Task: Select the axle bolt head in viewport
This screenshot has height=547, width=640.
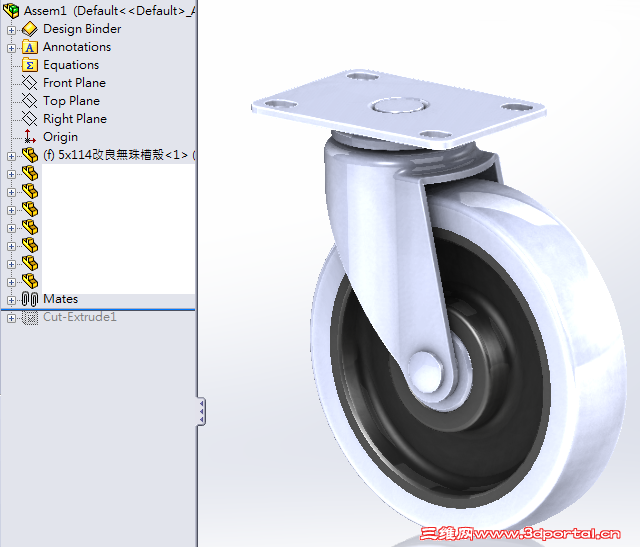Action: pyautogui.click(x=425, y=374)
